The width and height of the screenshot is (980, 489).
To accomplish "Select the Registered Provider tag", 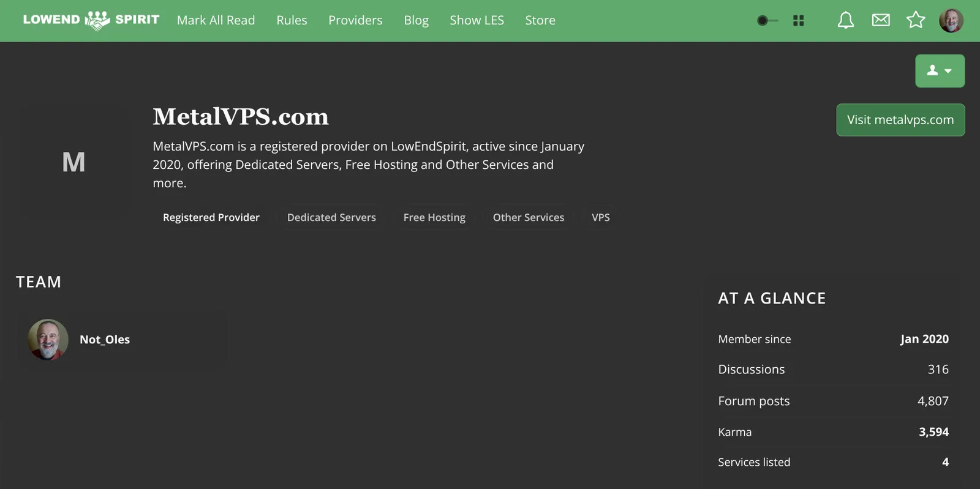I will pos(211,217).
